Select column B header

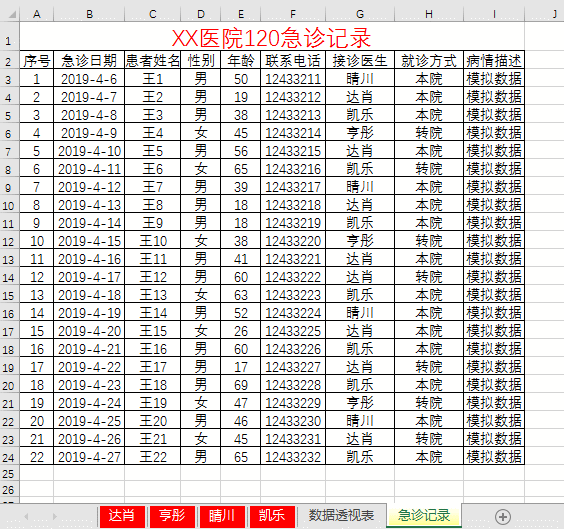[x=89, y=14]
